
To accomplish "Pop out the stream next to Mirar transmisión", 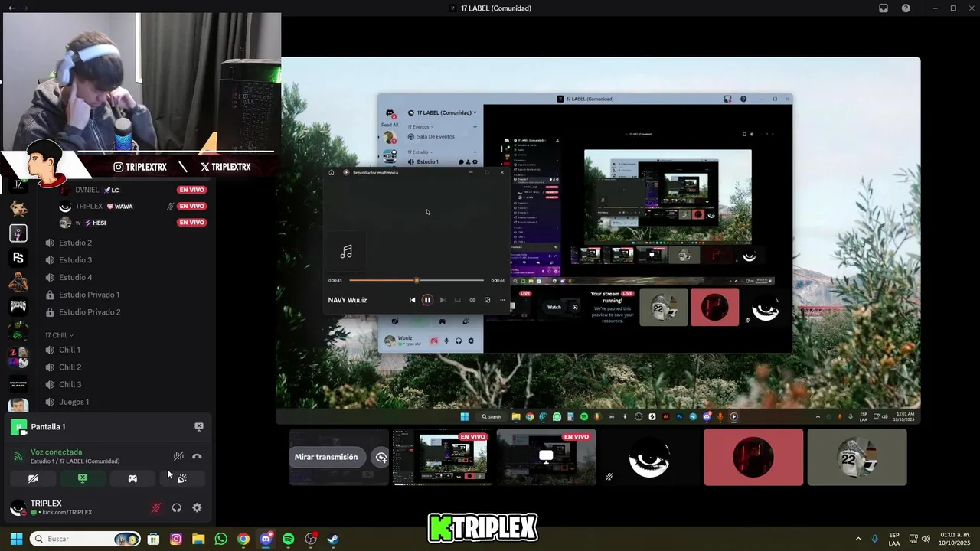I will coord(381,457).
